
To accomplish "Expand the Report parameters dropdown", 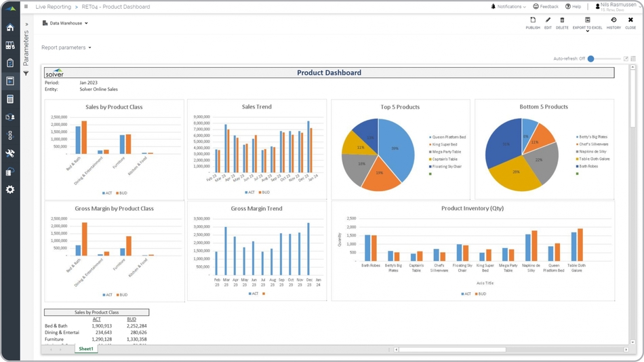I will (x=66, y=47).
